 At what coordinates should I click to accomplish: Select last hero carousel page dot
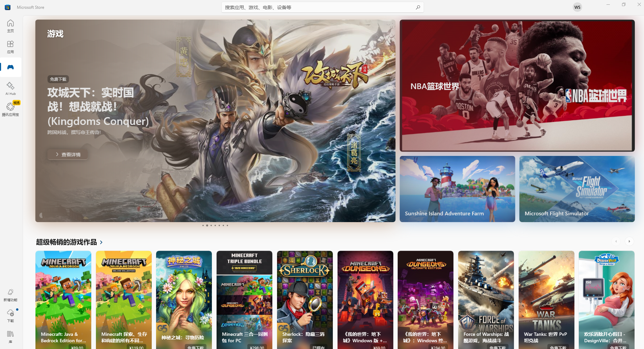click(227, 225)
